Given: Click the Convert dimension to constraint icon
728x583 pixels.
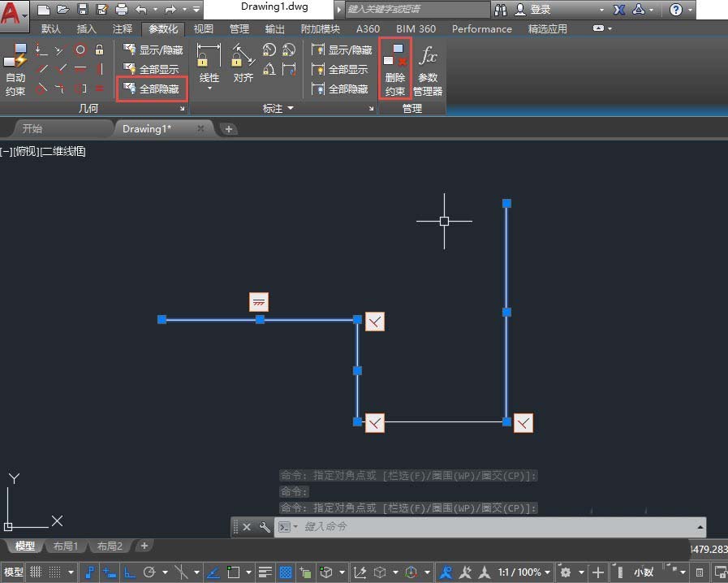Looking at the screenshot, I should (x=289, y=70).
